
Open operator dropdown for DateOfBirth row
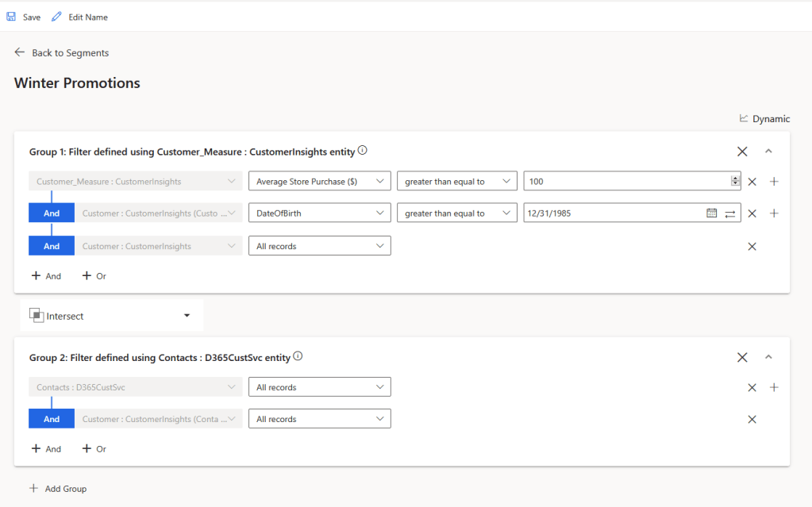[x=456, y=213]
